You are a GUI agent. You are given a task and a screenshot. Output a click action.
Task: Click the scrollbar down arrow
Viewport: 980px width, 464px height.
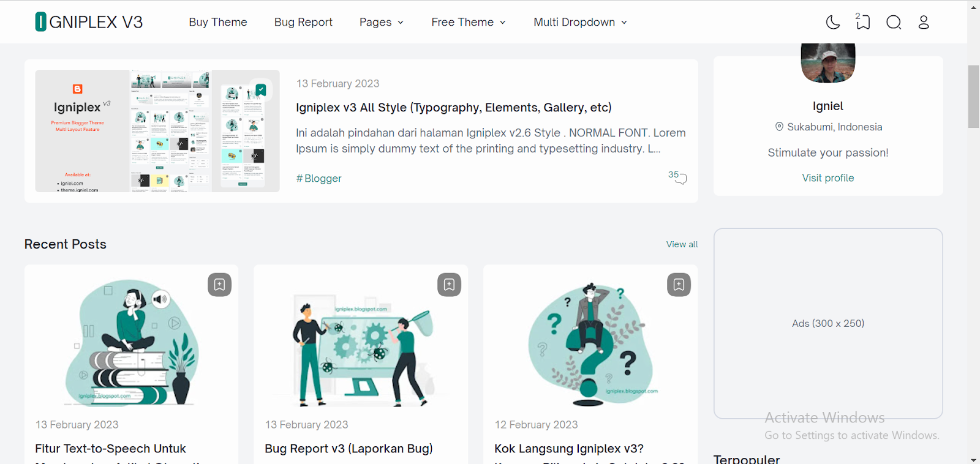click(974, 459)
